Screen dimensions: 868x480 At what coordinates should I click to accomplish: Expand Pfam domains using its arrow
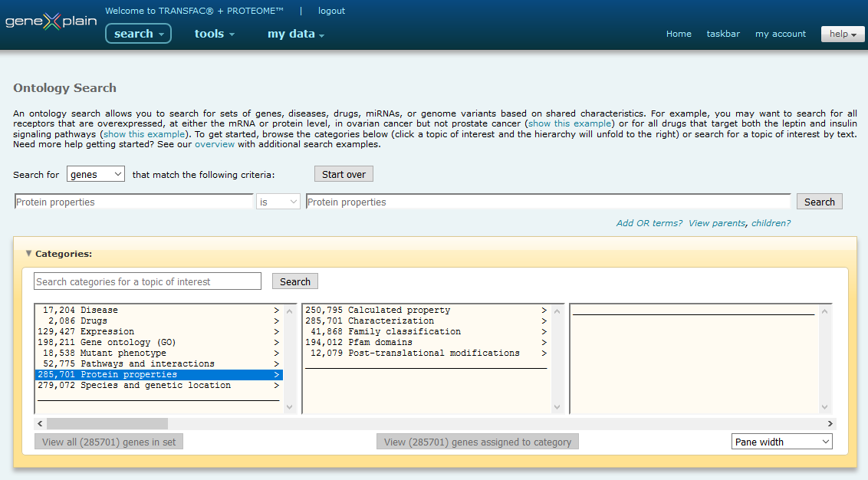tap(544, 342)
